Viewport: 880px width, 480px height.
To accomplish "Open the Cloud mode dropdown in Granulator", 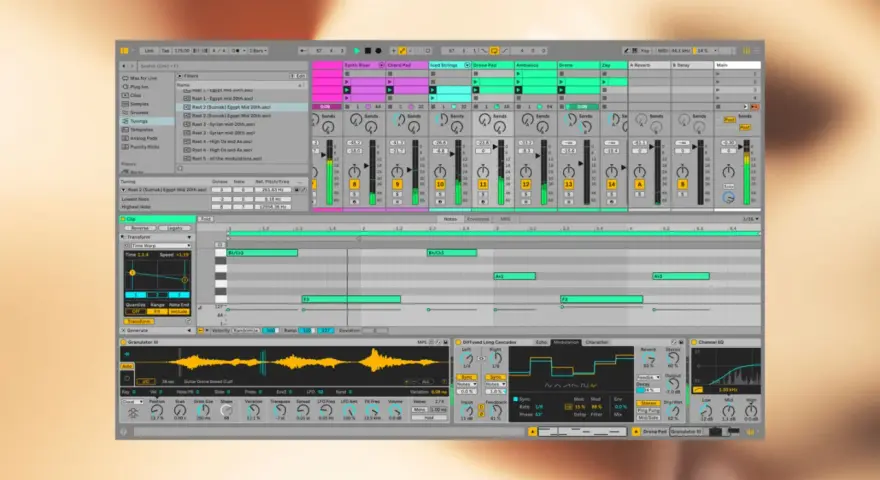I will tap(132, 402).
